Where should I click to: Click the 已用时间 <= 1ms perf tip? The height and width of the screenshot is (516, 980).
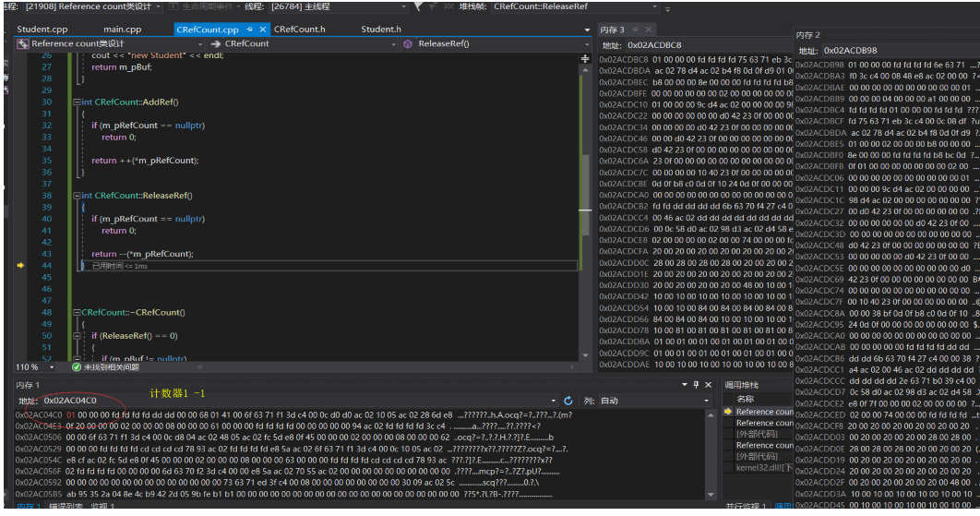[x=120, y=266]
